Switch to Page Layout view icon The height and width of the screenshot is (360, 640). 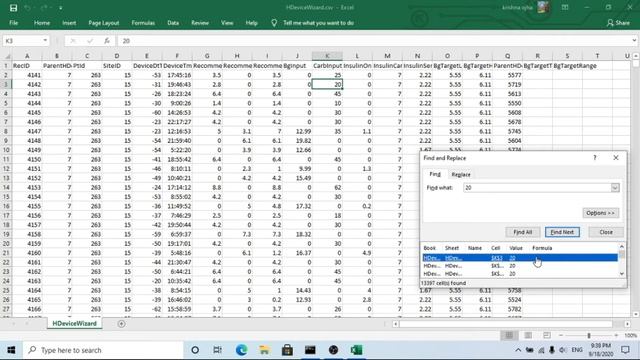point(528,335)
